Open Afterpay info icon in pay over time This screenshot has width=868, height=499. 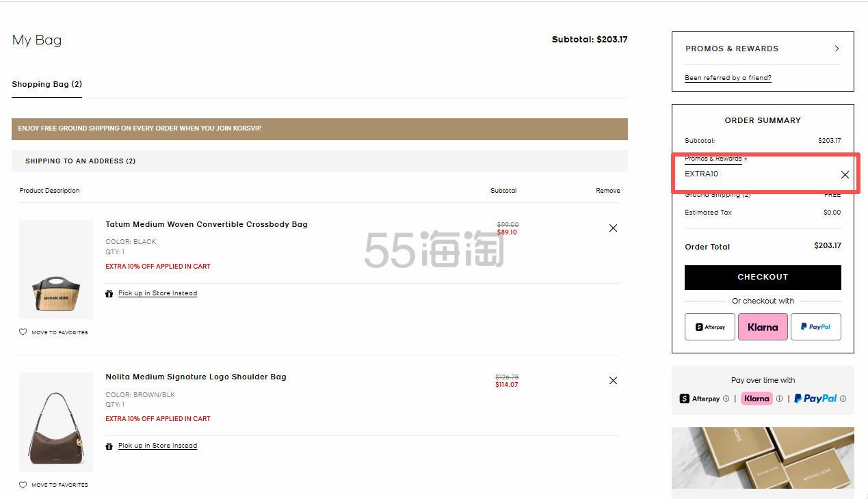(725, 399)
